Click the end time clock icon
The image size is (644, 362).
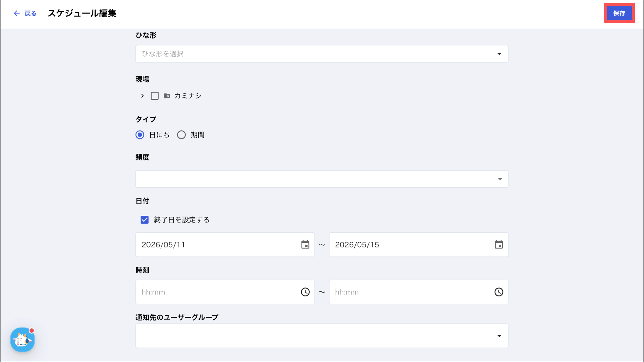point(499,292)
